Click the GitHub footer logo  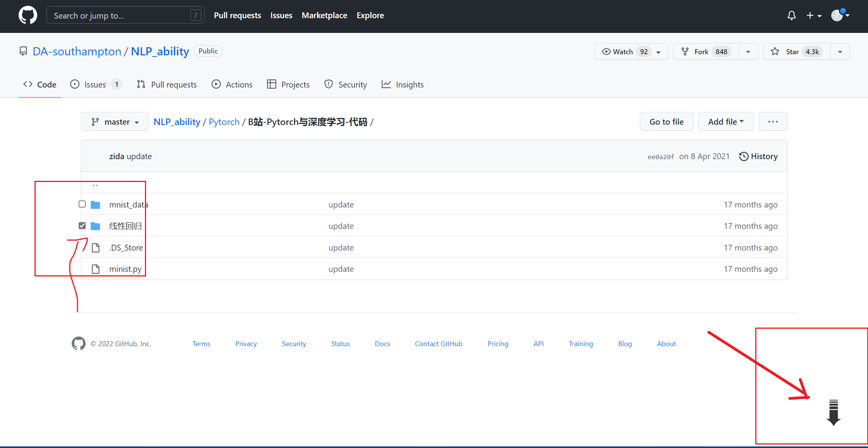coord(78,343)
